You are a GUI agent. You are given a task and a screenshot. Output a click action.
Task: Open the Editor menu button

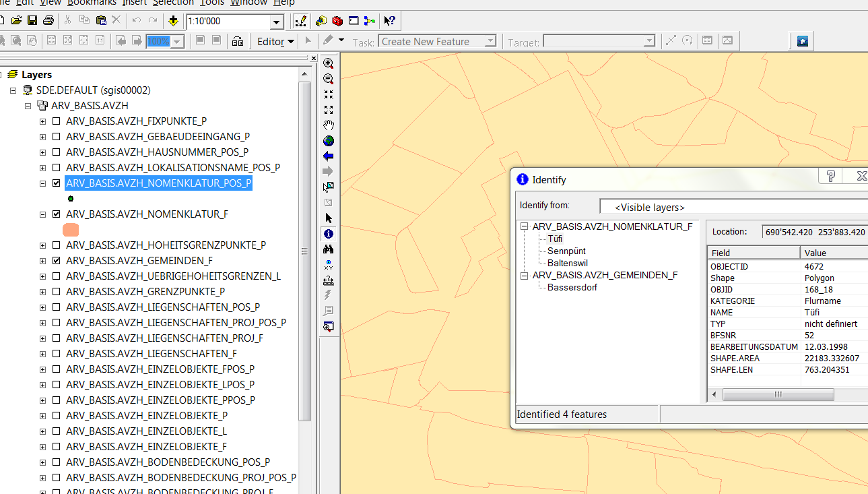pyautogui.click(x=276, y=42)
